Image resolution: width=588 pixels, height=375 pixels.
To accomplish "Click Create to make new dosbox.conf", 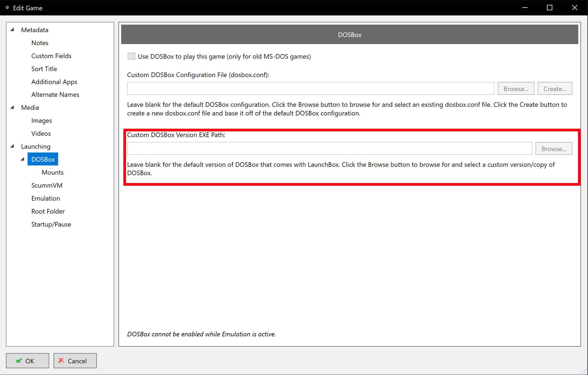I will click(555, 89).
